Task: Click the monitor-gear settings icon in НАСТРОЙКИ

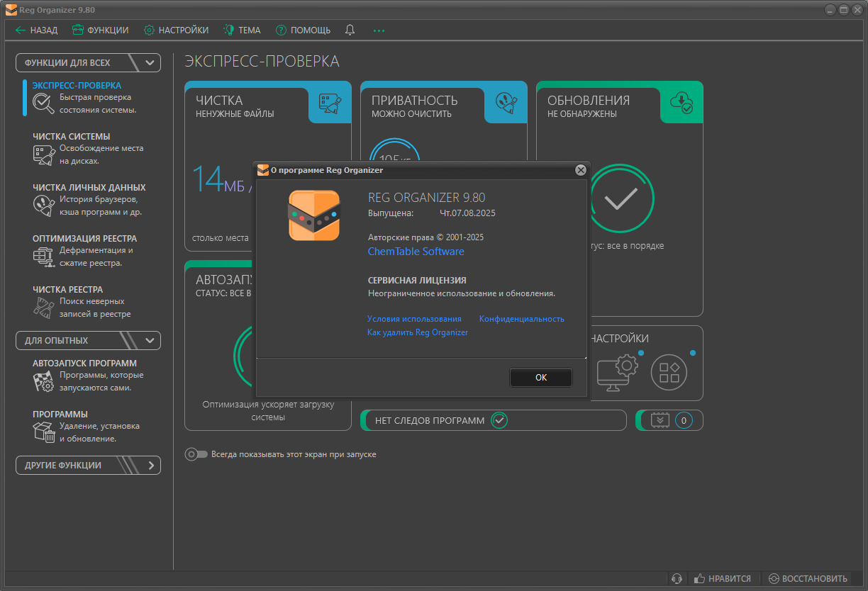Action: click(x=617, y=373)
